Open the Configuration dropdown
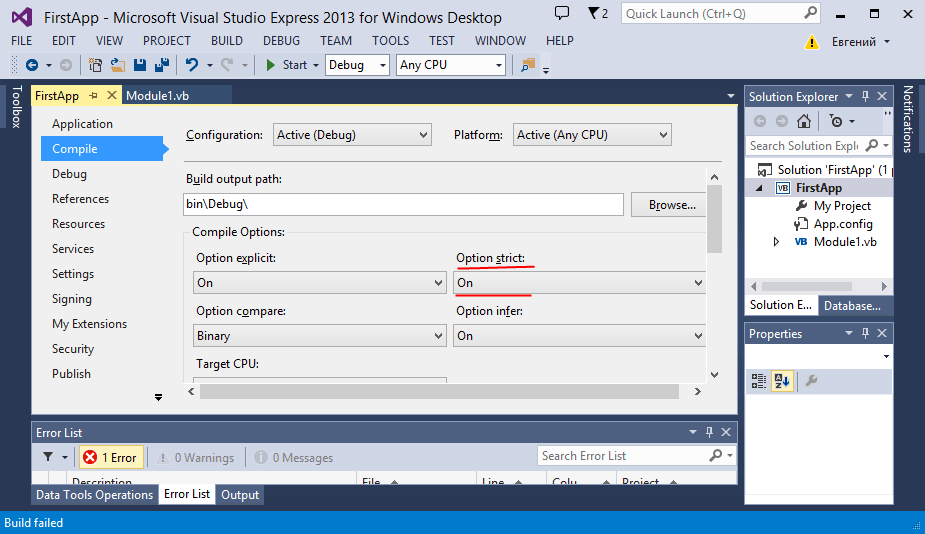 (352, 135)
